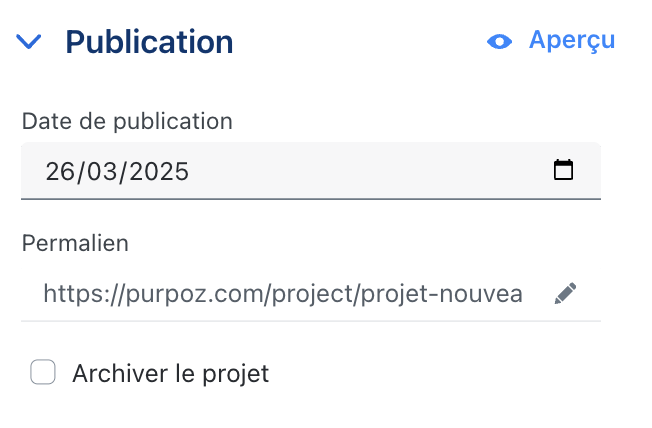The image size is (652, 428).
Task: Select the day 26 in date field
Action: point(59,171)
